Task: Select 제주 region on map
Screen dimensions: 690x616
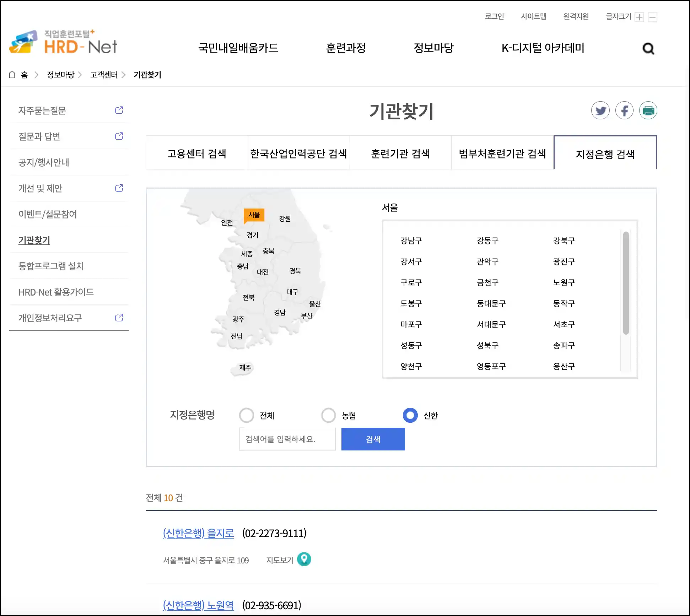Action: point(245,367)
